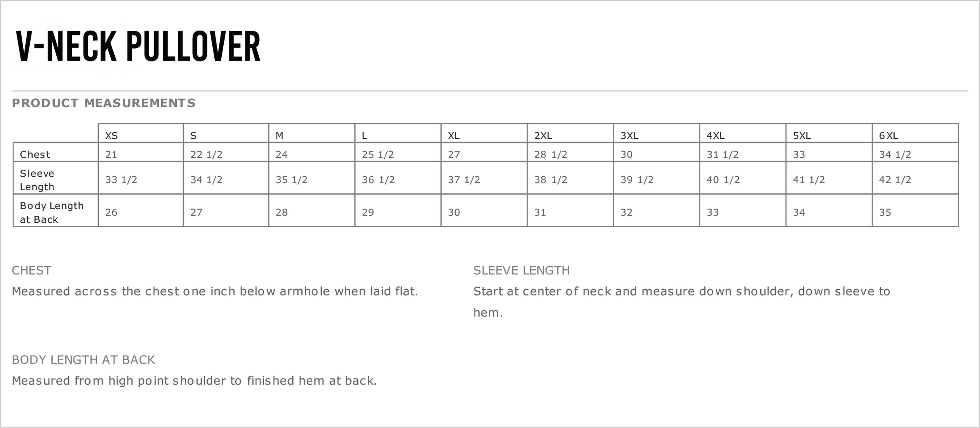
Task: Click the Sleeve Length row label
Action: click(x=37, y=180)
